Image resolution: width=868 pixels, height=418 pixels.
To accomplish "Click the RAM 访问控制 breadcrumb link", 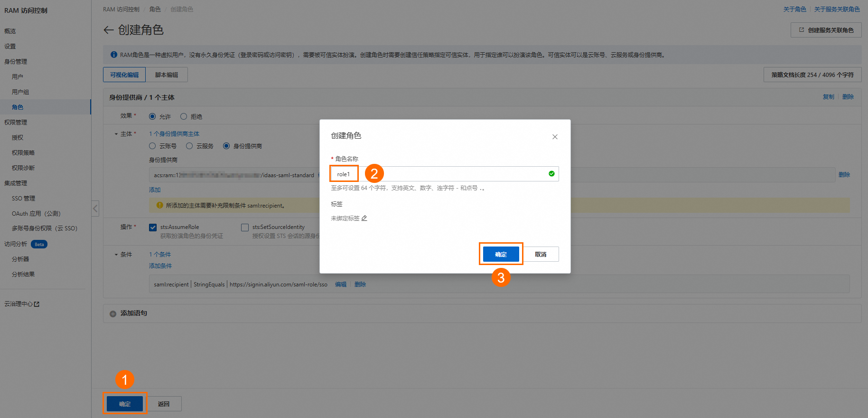I will 121,9.
